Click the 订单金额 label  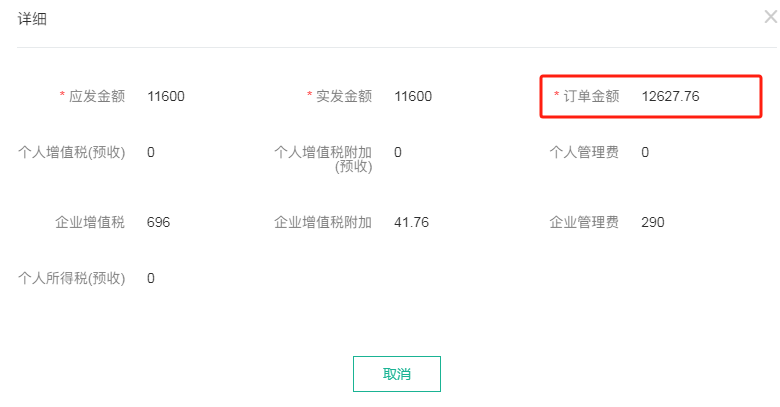tap(591, 97)
